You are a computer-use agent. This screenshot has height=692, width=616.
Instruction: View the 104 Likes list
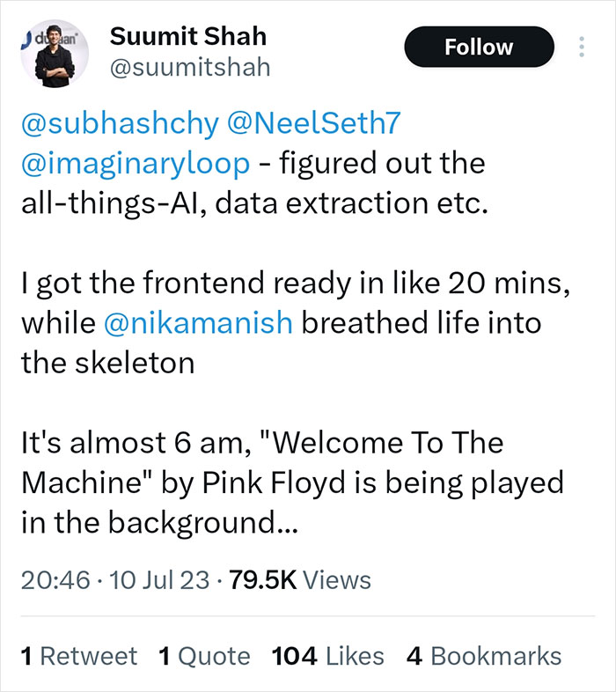click(327, 656)
